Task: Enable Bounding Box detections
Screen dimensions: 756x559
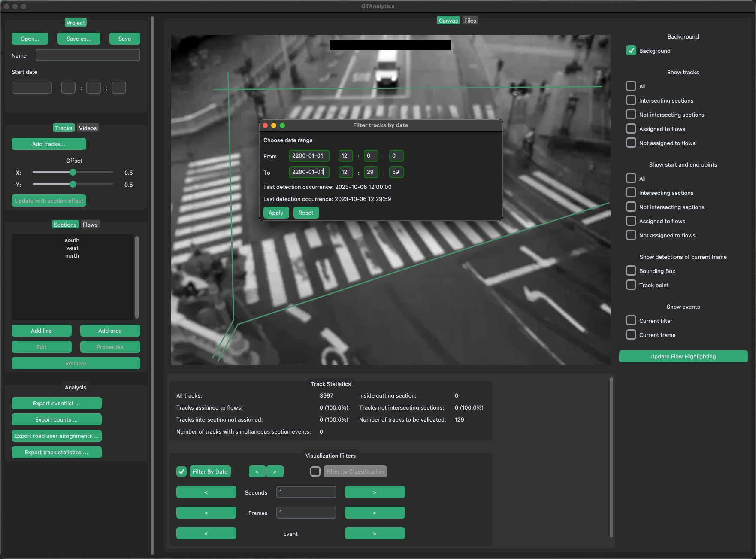Action: 631,270
